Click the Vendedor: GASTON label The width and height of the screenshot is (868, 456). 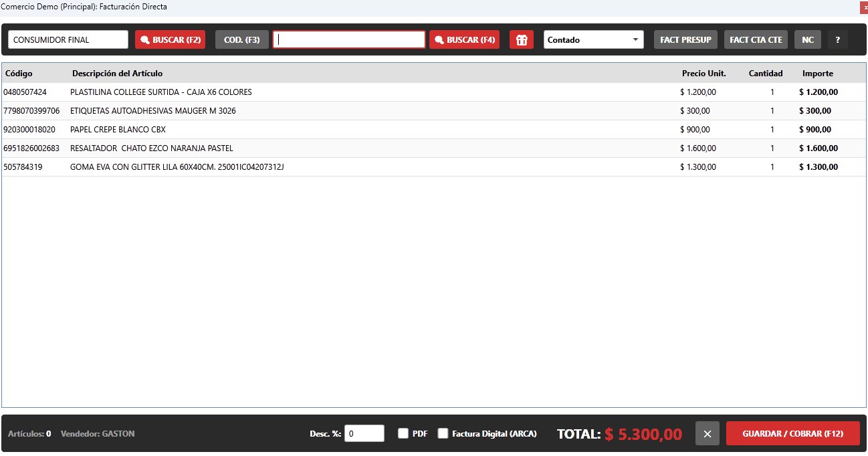(98, 433)
